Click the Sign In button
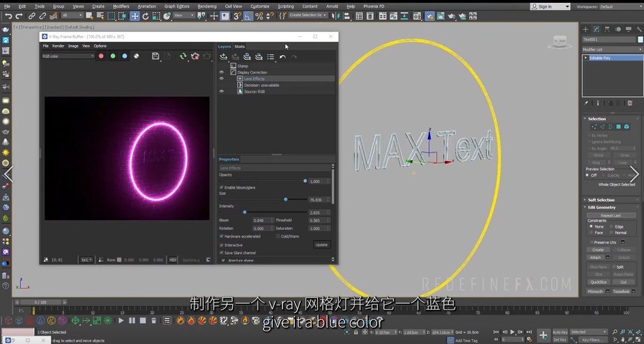This screenshot has height=344, width=644. 551,6
